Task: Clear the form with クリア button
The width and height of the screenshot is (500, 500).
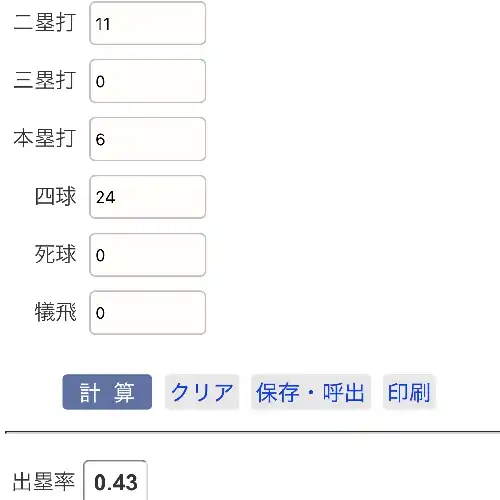Action: pos(202,392)
